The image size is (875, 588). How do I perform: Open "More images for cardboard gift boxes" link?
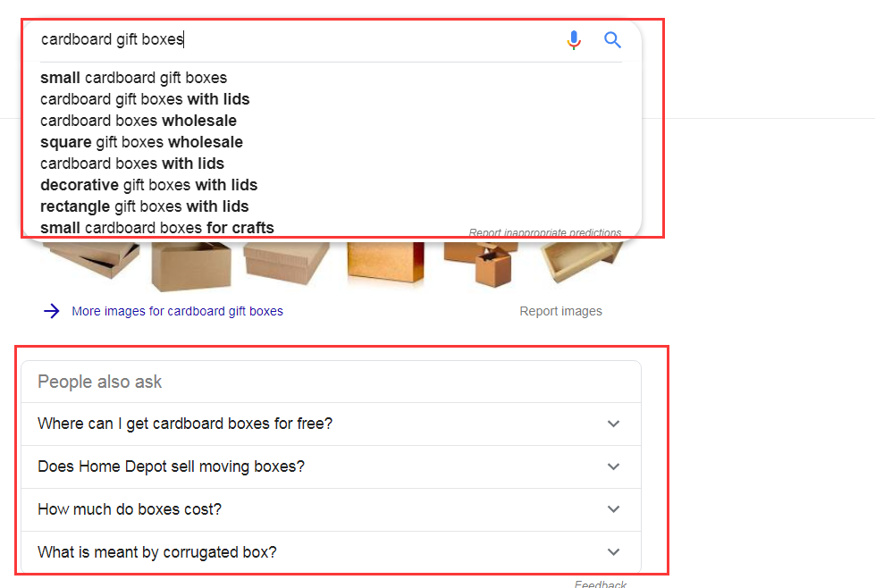coord(177,311)
